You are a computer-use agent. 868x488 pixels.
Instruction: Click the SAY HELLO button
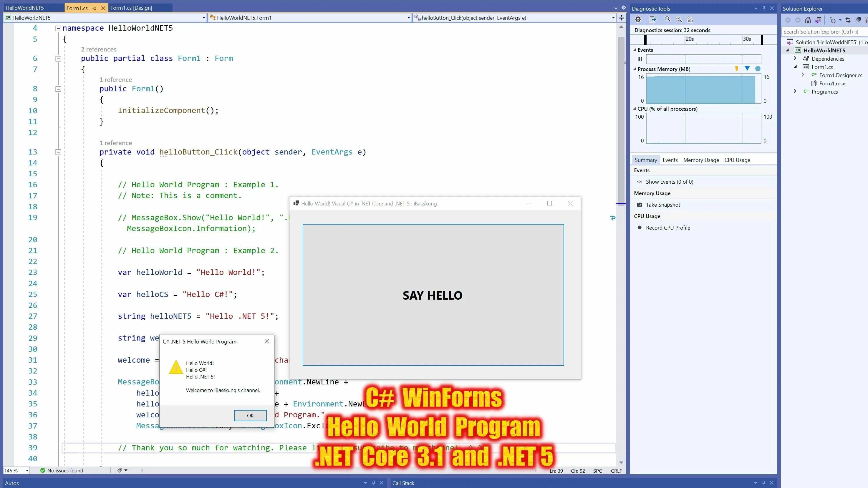(x=433, y=295)
